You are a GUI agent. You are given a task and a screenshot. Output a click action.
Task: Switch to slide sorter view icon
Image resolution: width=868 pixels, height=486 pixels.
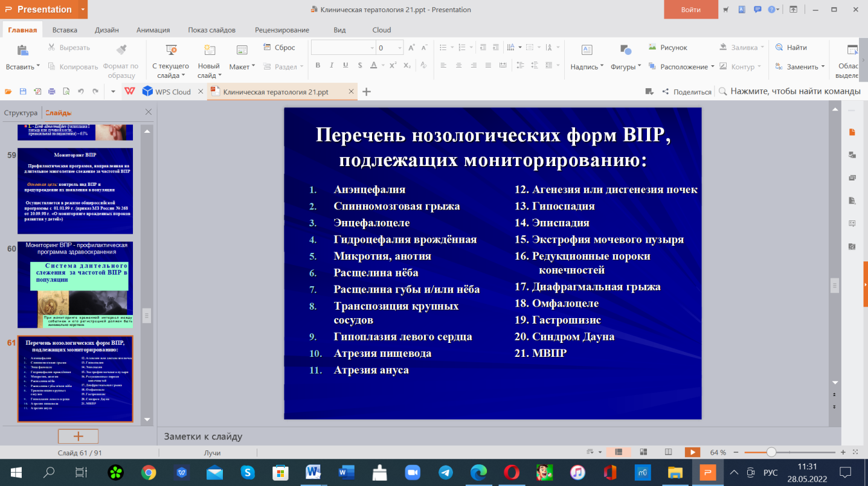click(643, 452)
